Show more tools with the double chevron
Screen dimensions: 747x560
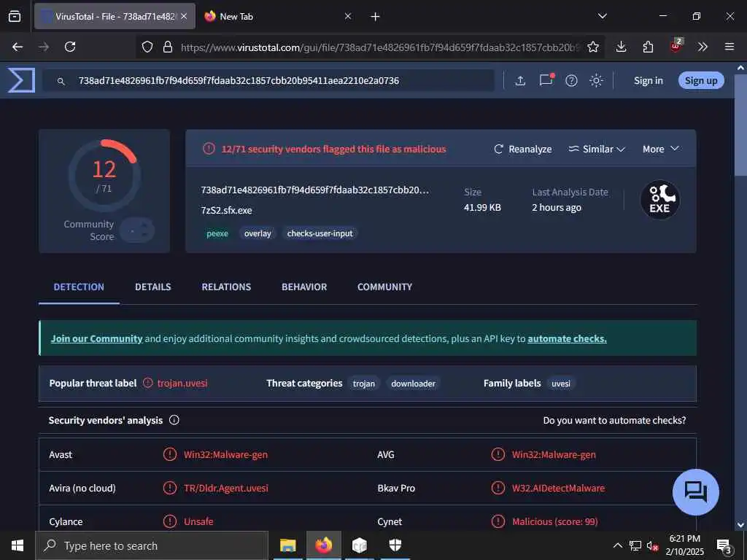tap(703, 47)
